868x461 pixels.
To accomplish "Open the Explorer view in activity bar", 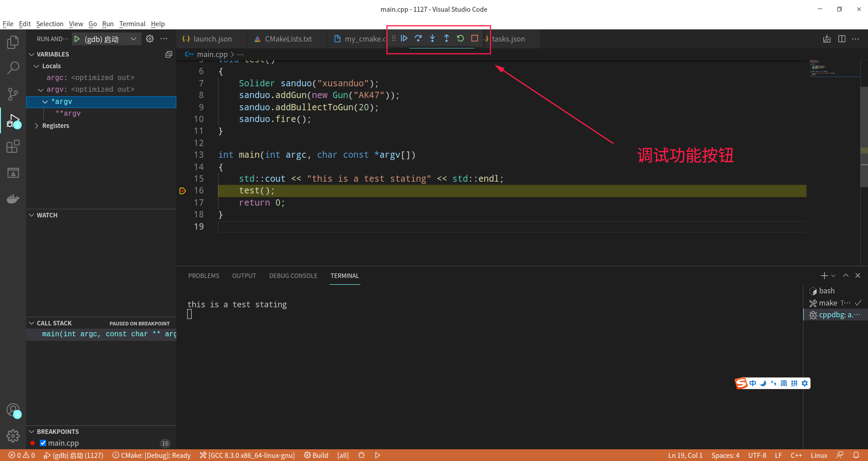I will click(13, 42).
